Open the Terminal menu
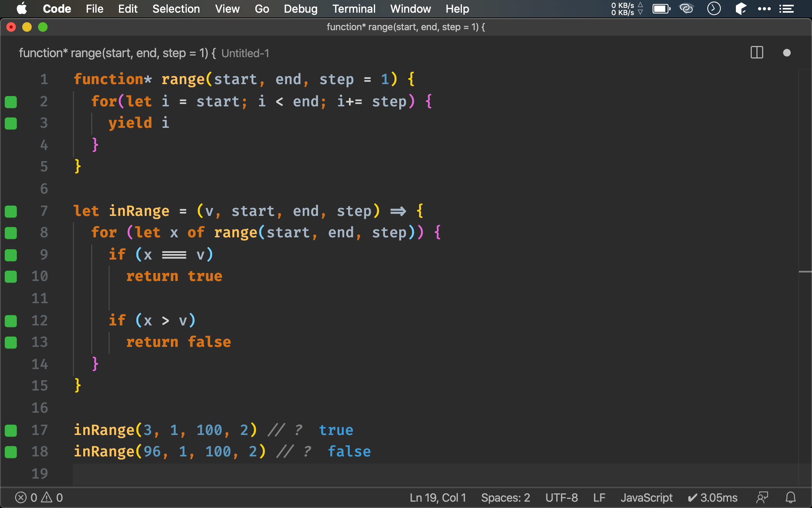The height and width of the screenshot is (508, 812). (354, 9)
